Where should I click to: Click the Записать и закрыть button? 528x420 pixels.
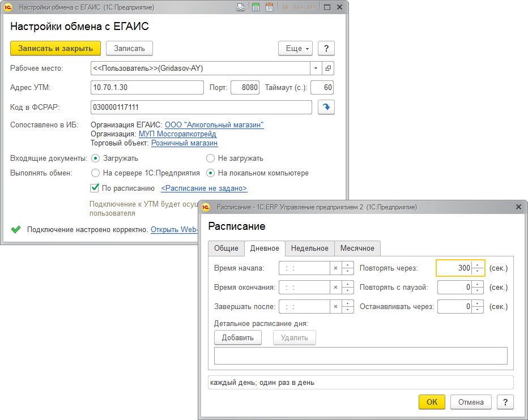[56, 49]
